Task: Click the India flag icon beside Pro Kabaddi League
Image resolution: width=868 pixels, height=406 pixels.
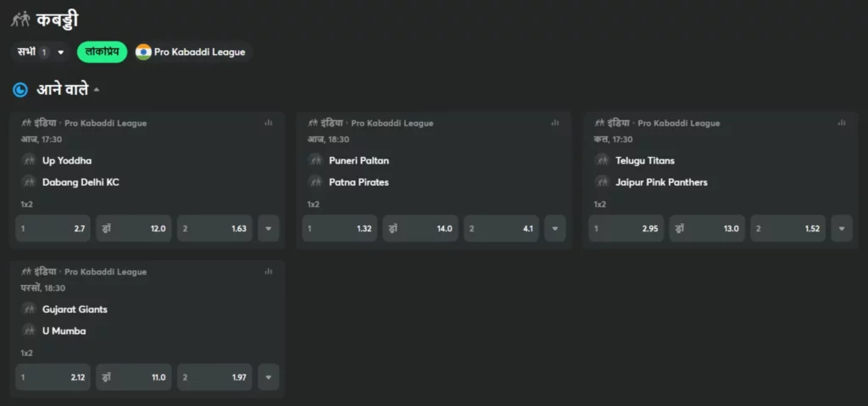Action: pyautogui.click(x=143, y=53)
